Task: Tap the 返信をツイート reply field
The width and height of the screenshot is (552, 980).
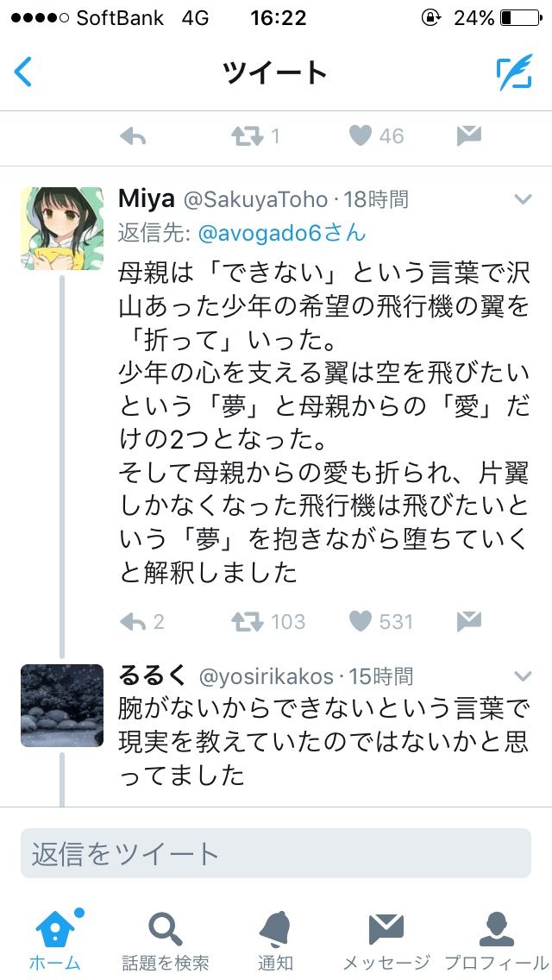Action: click(x=276, y=853)
